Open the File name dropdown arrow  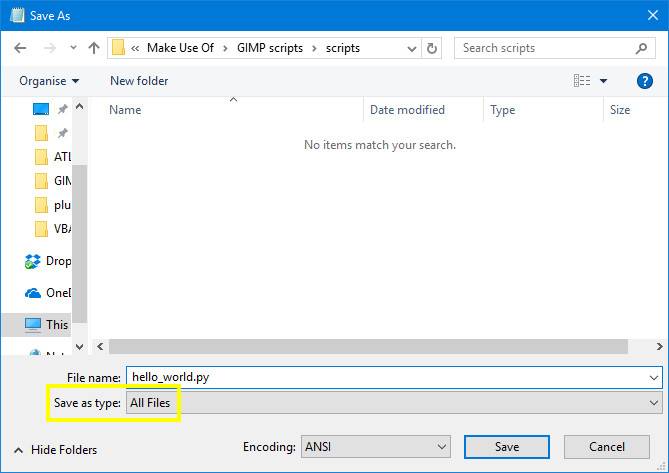click(x=654, y=377)
